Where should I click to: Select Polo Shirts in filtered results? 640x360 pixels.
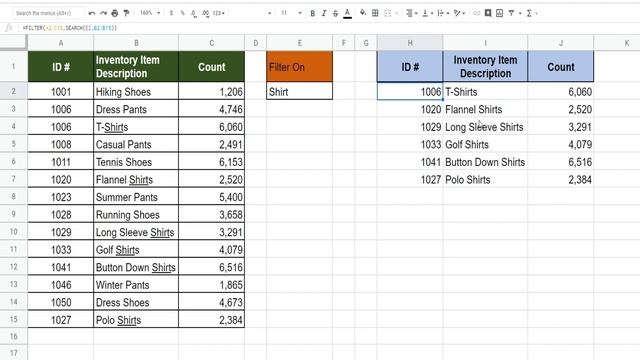click(485, 179)
